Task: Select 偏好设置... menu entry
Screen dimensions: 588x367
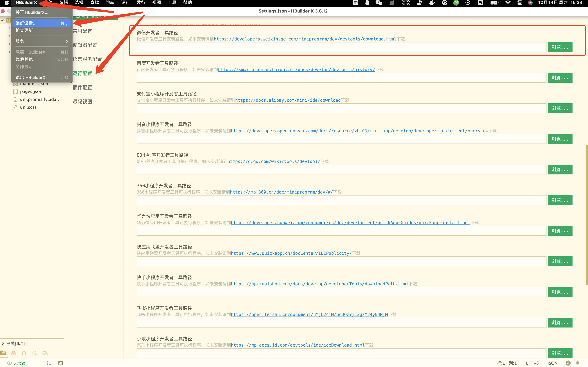Action: tap(42, 23)
